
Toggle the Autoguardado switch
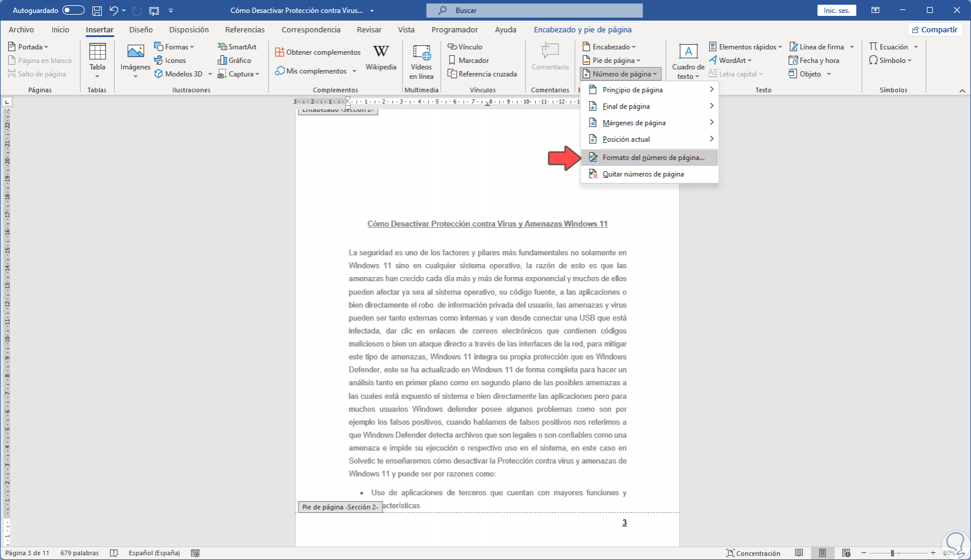(x=73, y=11)
